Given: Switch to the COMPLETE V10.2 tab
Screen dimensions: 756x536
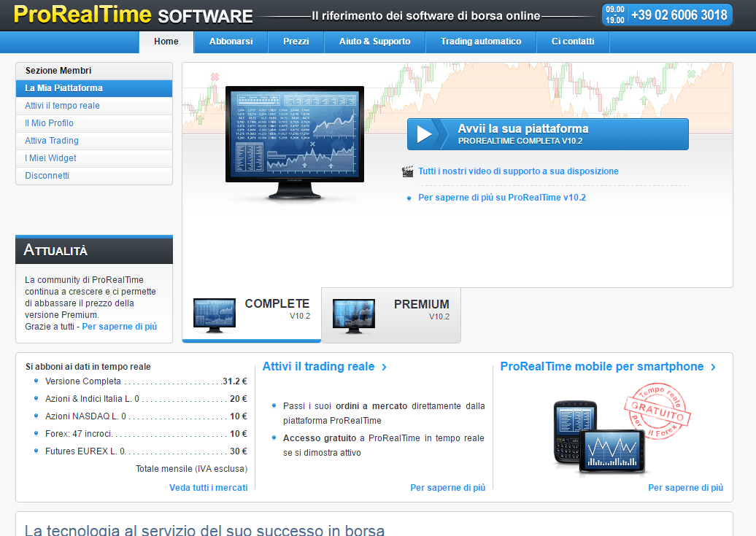Looking at the screenshot, I should pyautogui.click(x=252, y=315).
